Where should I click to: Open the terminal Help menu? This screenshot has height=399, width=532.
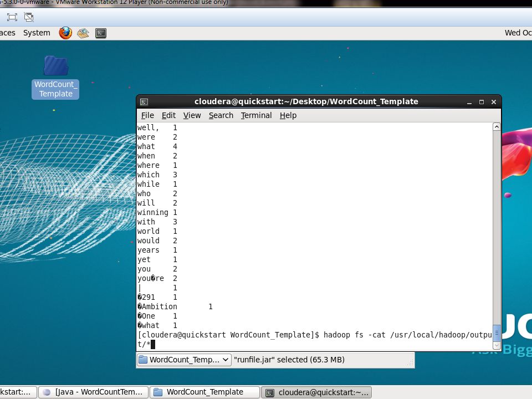click(x=288, y=115)
